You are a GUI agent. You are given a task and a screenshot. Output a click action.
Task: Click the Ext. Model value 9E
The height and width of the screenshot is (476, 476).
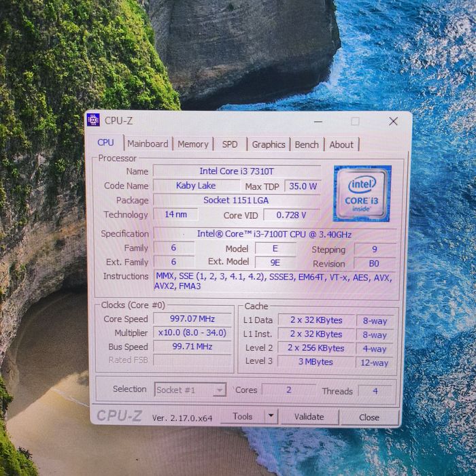(275, 262)
